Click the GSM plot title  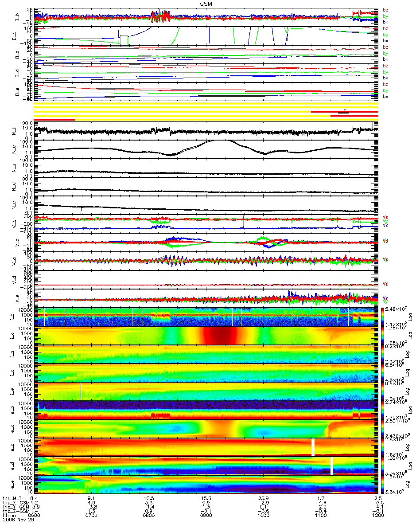pyautogui.click(x=206, y=3)
